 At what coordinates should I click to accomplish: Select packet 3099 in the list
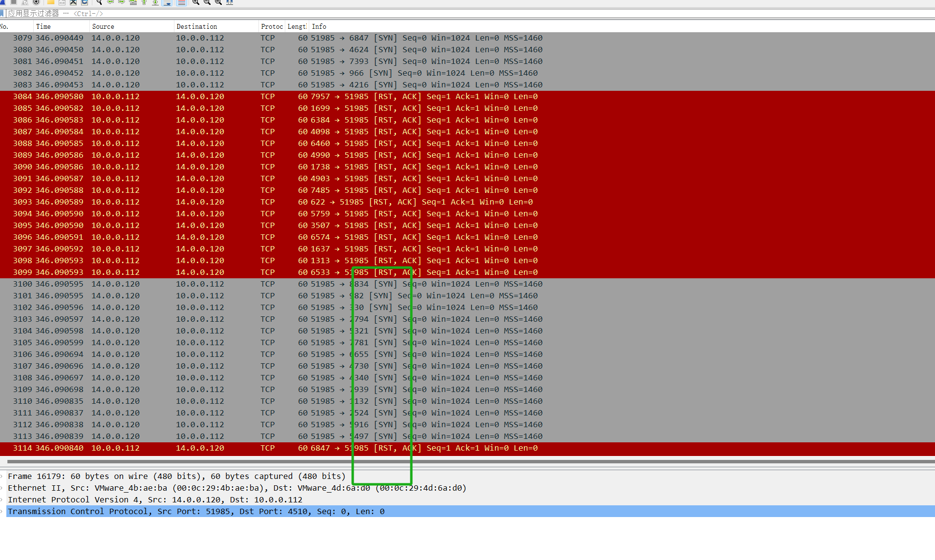coord(467,272)
